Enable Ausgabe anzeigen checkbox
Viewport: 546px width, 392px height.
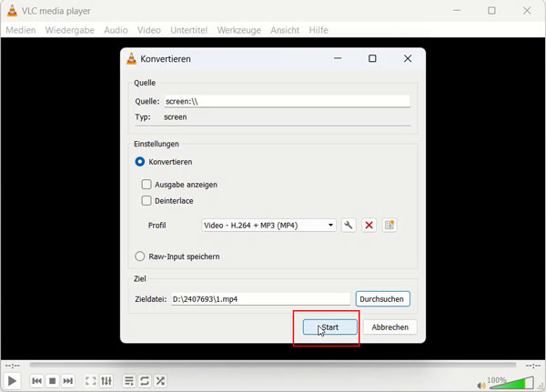147,184
